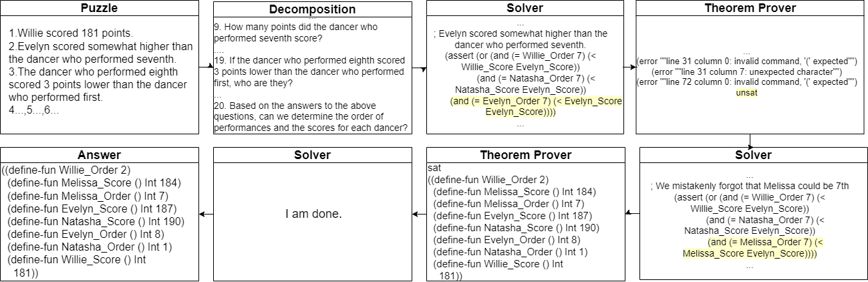868x282 pixels.
Task: Click the Decomposition box header
Action: tap(313, 9)
